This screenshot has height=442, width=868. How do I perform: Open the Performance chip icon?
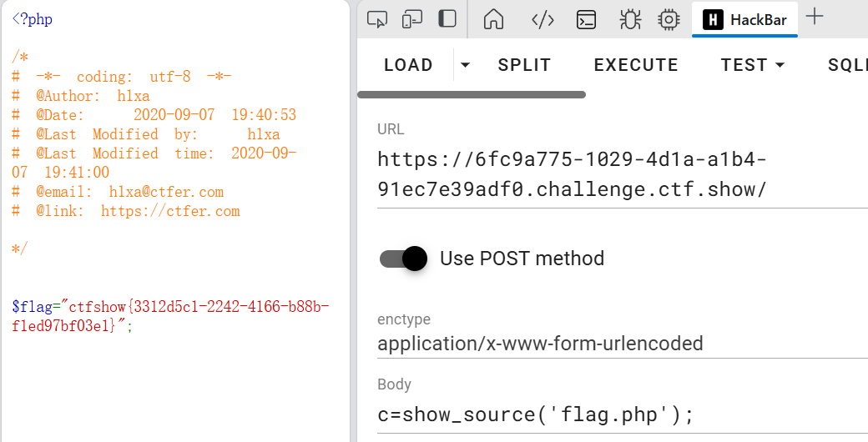[669, 19]
